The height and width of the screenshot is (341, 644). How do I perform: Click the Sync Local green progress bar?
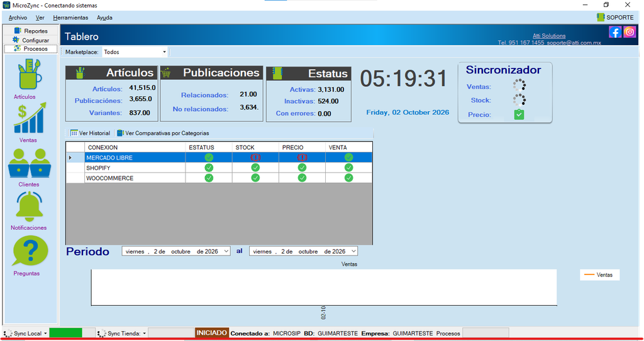point(72,333)
